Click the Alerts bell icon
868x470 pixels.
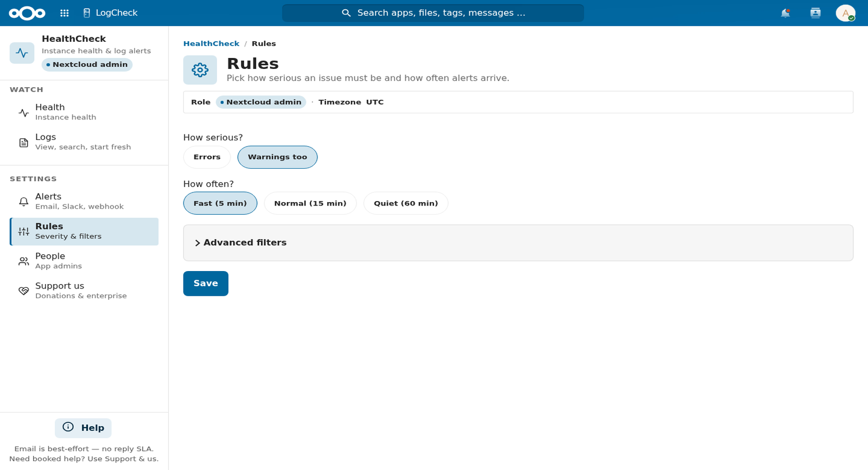point(24,202)
